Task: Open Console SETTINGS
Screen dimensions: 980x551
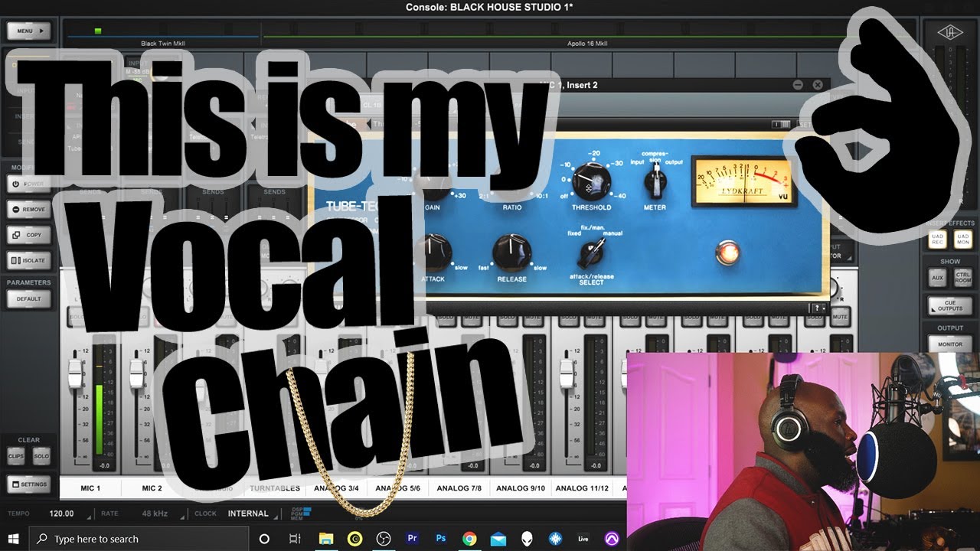Action: tap(28, 484)
